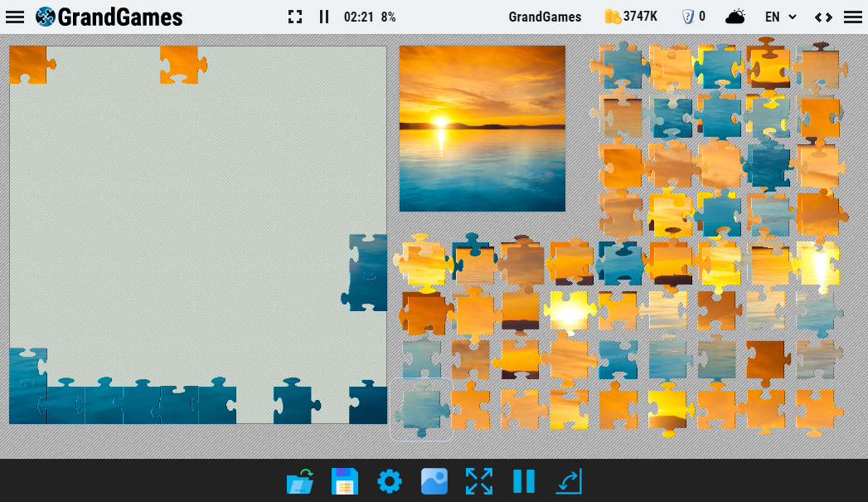Screen dimensions: 868x502
Task: Pause the game from the bottom toolbar
Action: (524, 481)
